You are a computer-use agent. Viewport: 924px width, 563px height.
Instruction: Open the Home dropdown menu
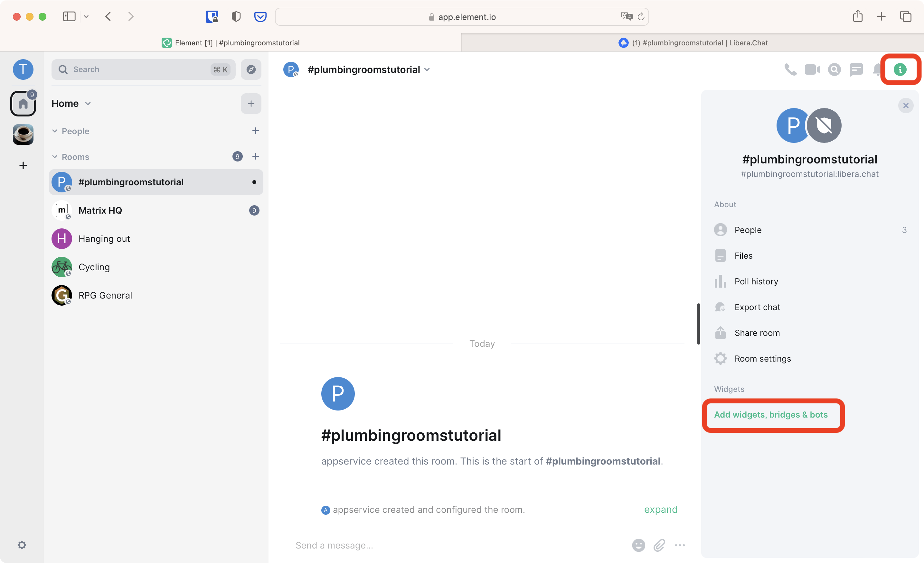click(88, 104)
